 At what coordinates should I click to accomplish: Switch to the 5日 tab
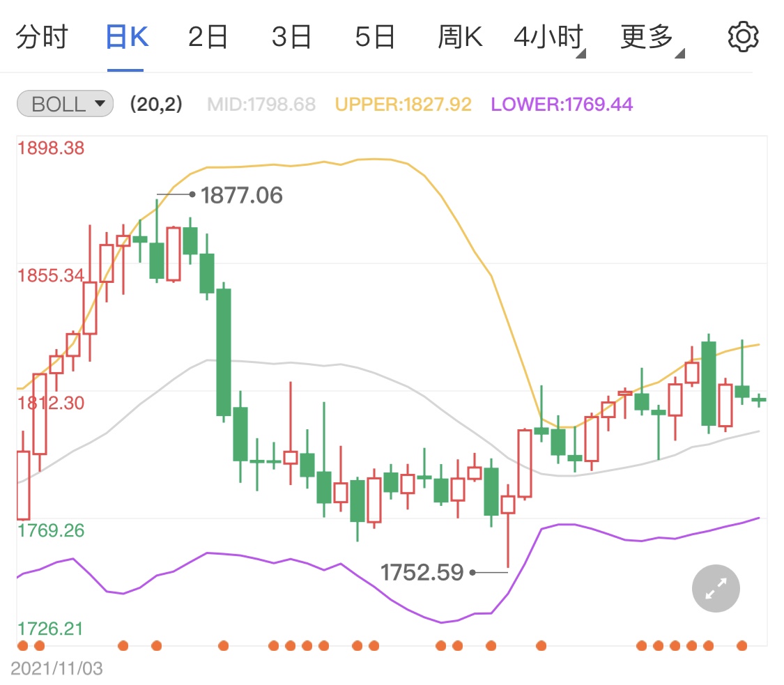pyautogui.click(x=374, y=37)
